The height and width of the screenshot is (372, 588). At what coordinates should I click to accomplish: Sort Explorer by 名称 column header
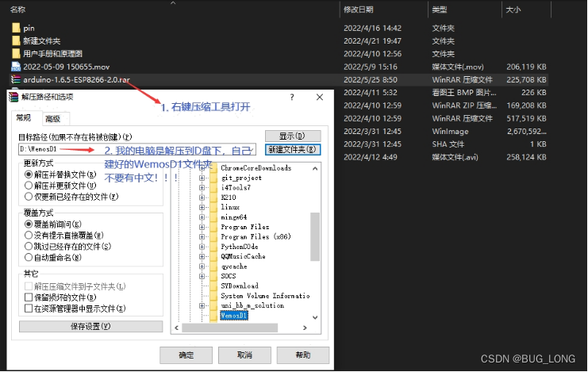click(18, 10)
